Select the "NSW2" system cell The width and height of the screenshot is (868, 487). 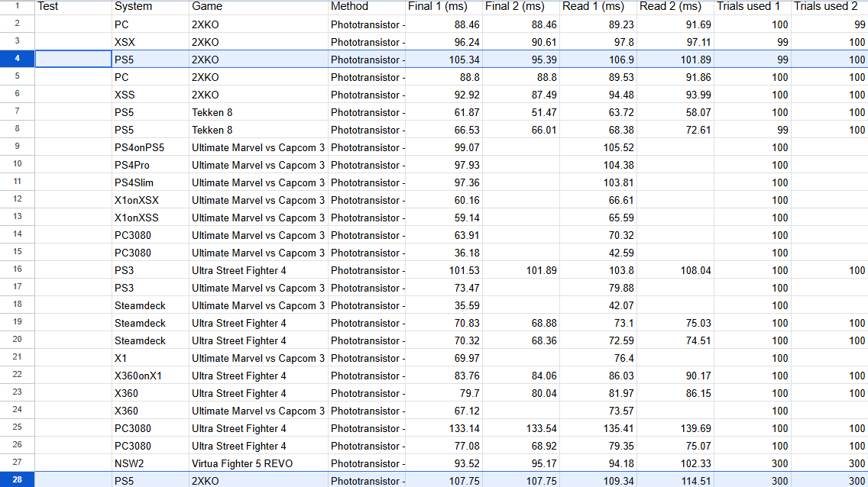tap(150, 463)
